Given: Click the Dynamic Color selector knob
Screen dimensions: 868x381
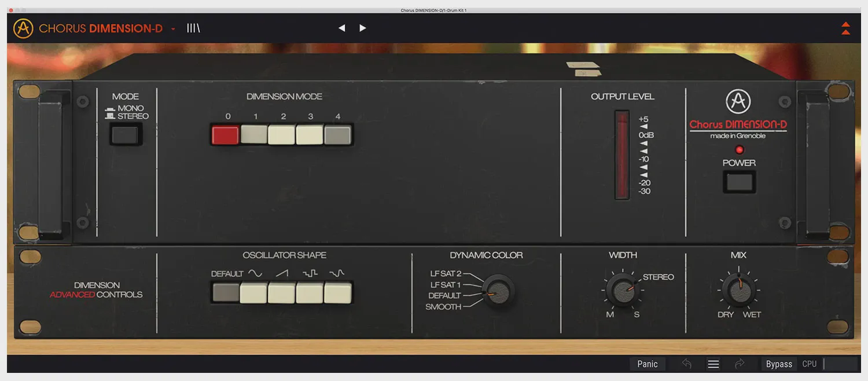Looking at the screenshot, I should (x=497, y=291).
